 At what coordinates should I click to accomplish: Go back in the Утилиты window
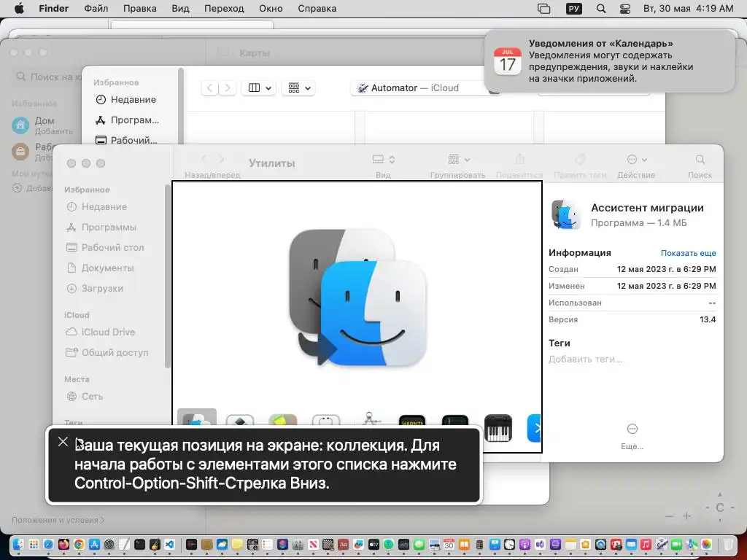point(204,159)
